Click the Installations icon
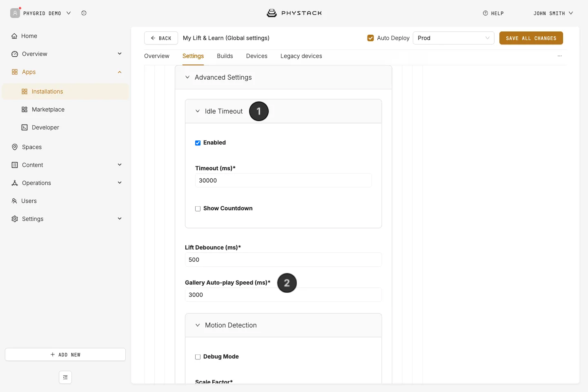This screenshot has width=588, height=392. 24,91
